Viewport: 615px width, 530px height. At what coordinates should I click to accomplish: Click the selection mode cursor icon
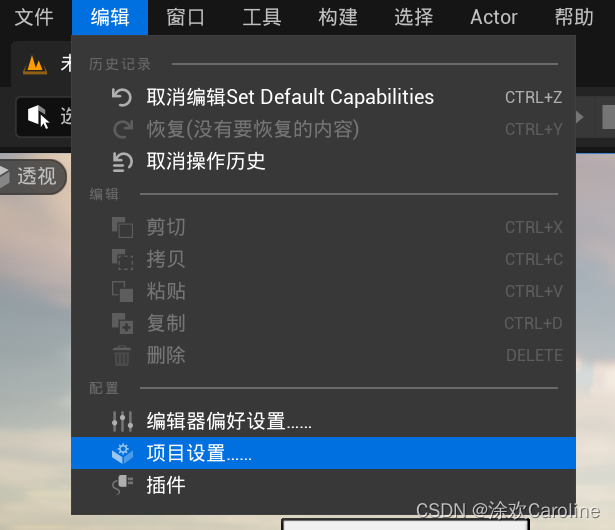pyautogui.click(x=38, y=117)
